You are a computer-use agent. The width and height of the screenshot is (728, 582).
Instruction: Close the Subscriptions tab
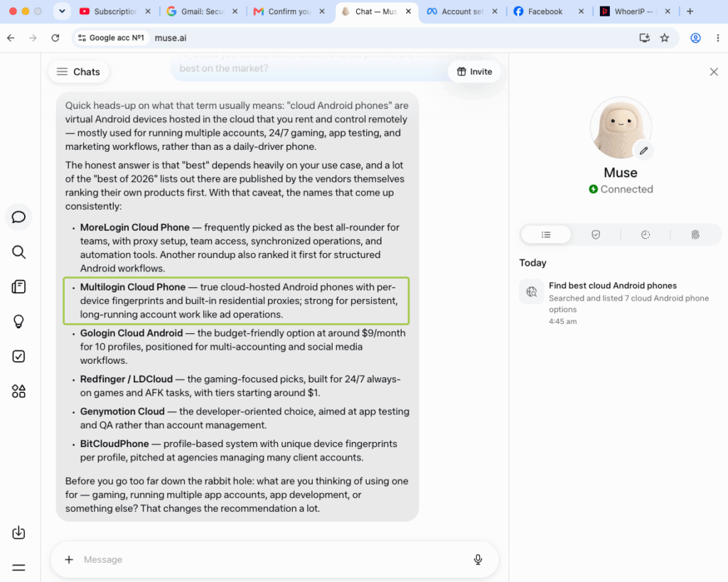pos(148,11)
